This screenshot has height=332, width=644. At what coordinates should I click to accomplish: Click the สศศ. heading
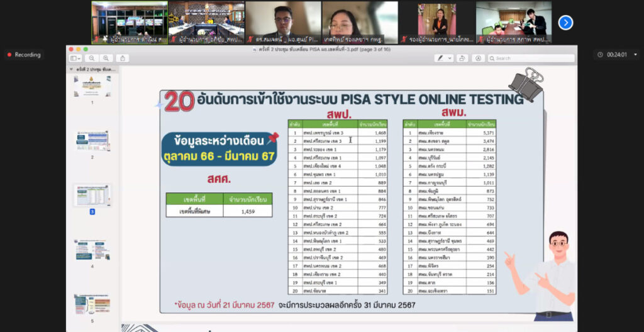[x=218, y=179]
